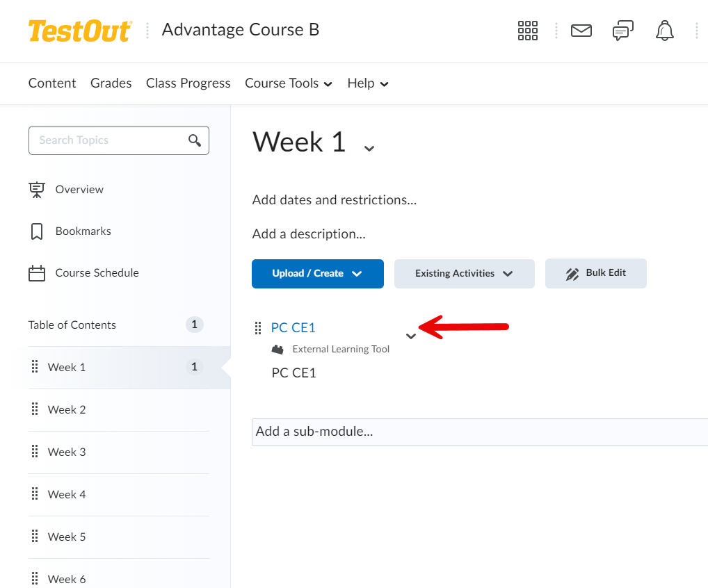Image resolution: width=708 pixels, height=588 pixels.
Task: Click the Week 6 drag handle
Action: click(x=35, y=578)
